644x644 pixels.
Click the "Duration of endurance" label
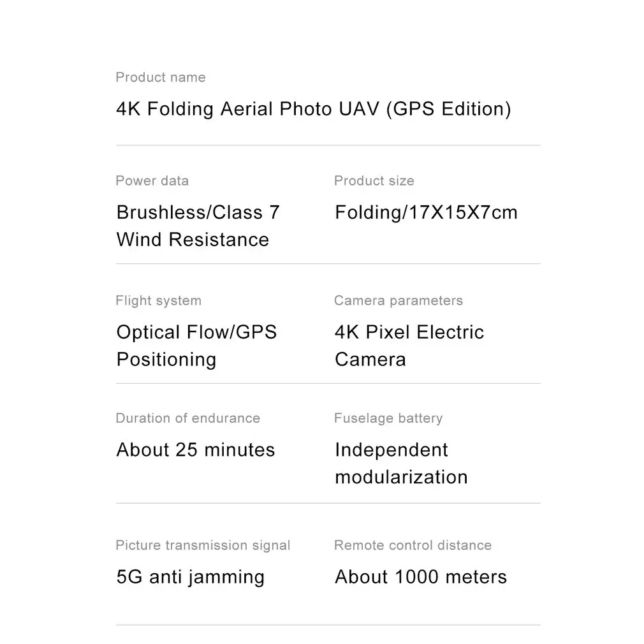coord(187,419)
